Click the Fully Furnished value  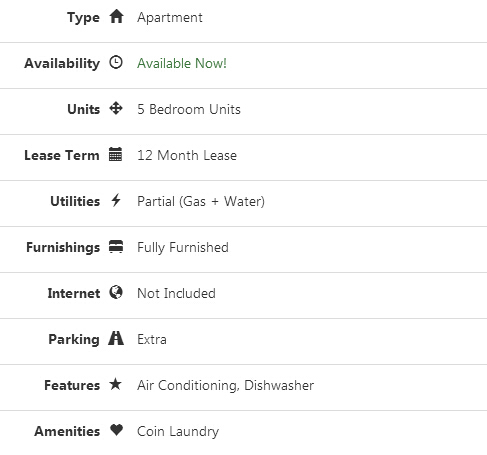tap(183, 248)
